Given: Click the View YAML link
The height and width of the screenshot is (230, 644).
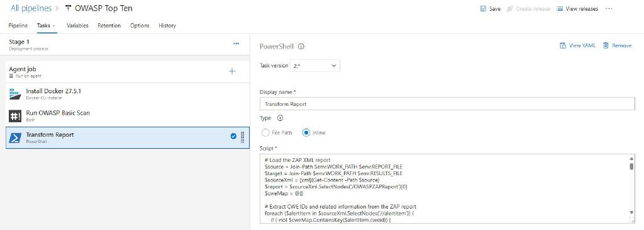Looking at the screenshot, I should (577, 45).
